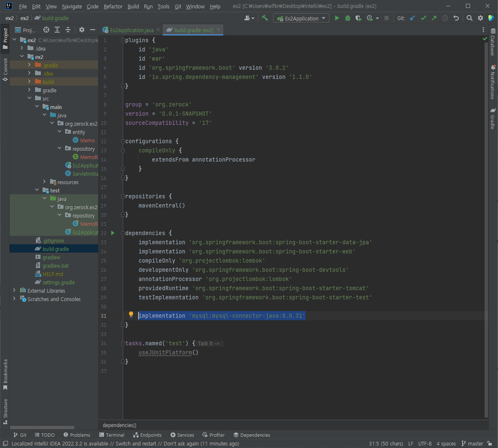Image resolution: width=498 pixels, height=448 pixels.
Task: Toggle the Database tool window
Action: [x=493, y=42]
